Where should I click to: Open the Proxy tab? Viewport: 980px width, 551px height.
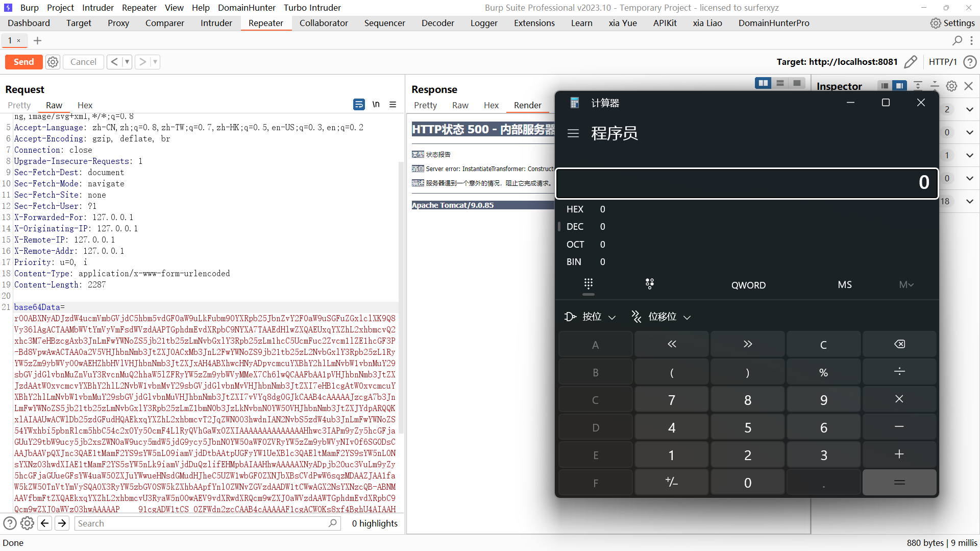[x=118, y=23]
